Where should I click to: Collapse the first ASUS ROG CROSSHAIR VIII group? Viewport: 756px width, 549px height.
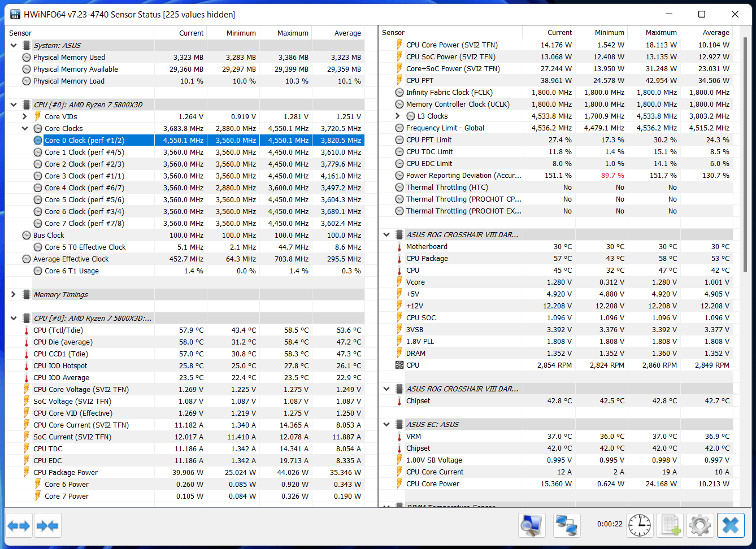(x=386, y=234)
